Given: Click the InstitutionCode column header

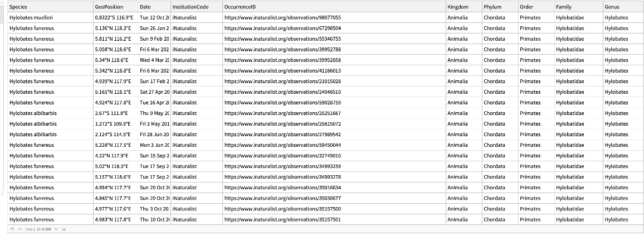Looking at the screenshot, I should click(191, 7).
